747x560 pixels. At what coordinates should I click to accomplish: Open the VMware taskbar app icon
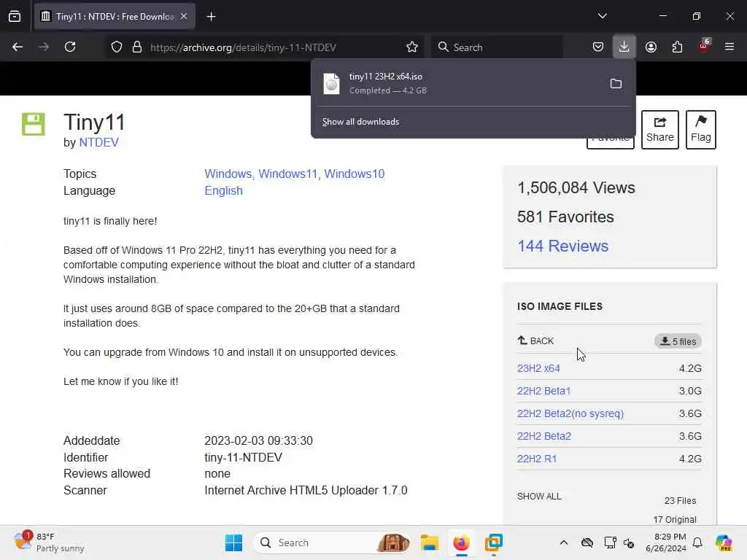point(494,542)
